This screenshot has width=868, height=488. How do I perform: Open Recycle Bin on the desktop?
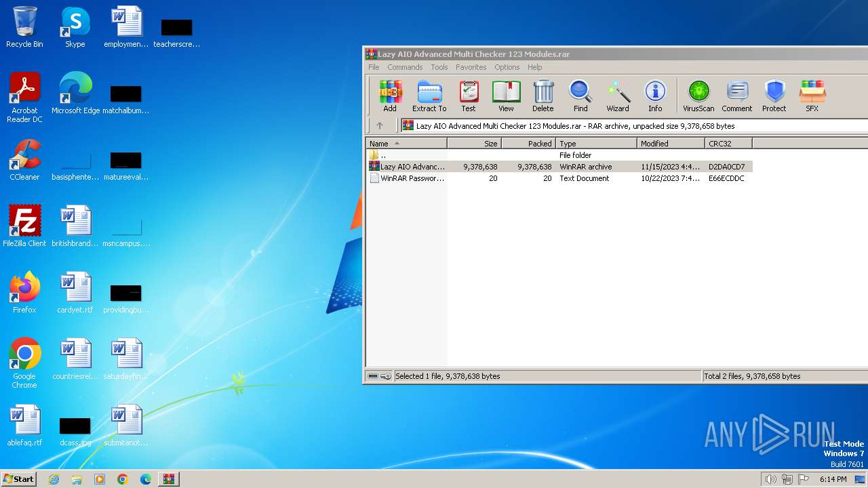(x=24, y=27)
